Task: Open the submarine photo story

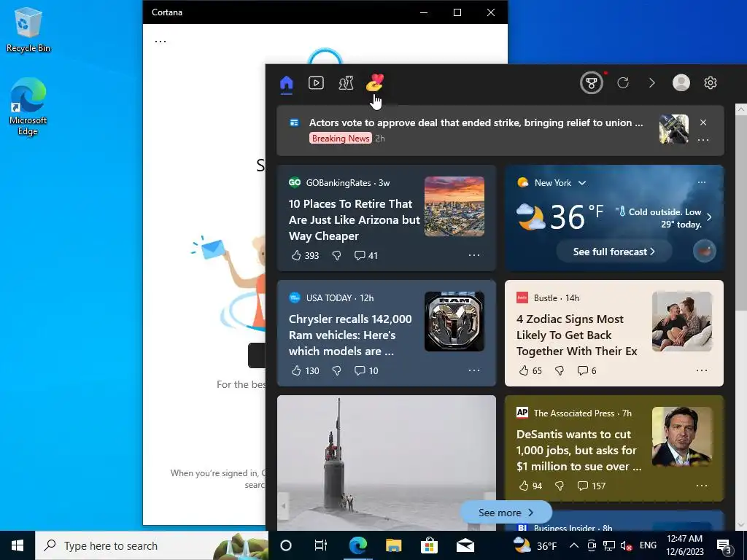Action: point(387,462)
